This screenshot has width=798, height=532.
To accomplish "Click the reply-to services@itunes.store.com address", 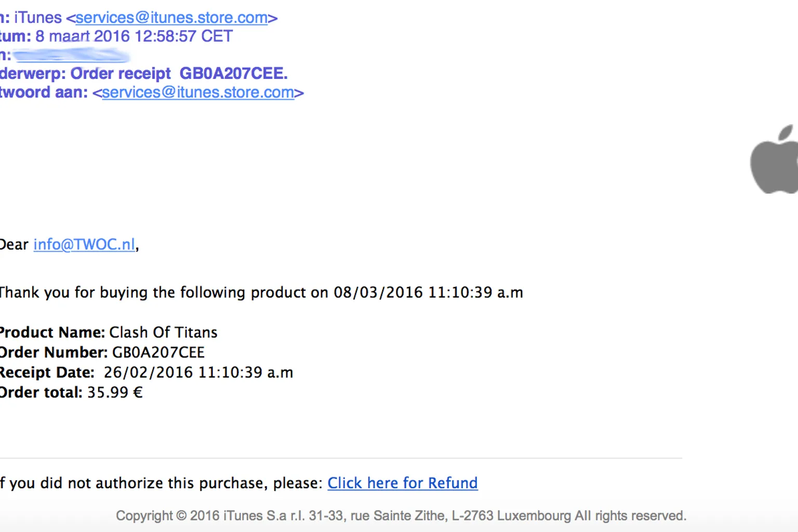I will 198,93.
